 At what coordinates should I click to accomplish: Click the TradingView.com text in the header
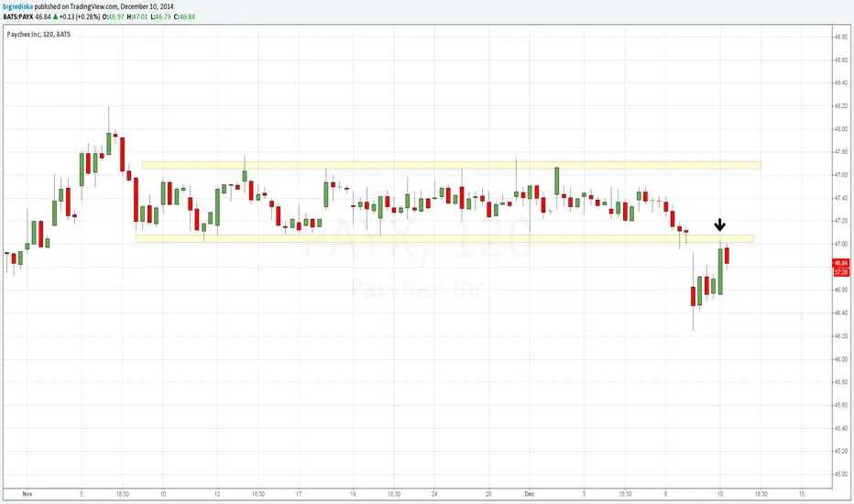93,6
